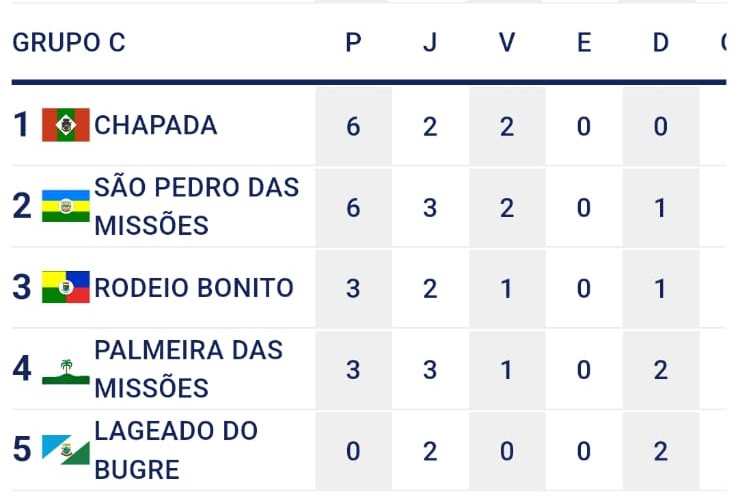Sort by the V wins column header
The height and width of the screenshot is (503, 738).
coord(507,43)
